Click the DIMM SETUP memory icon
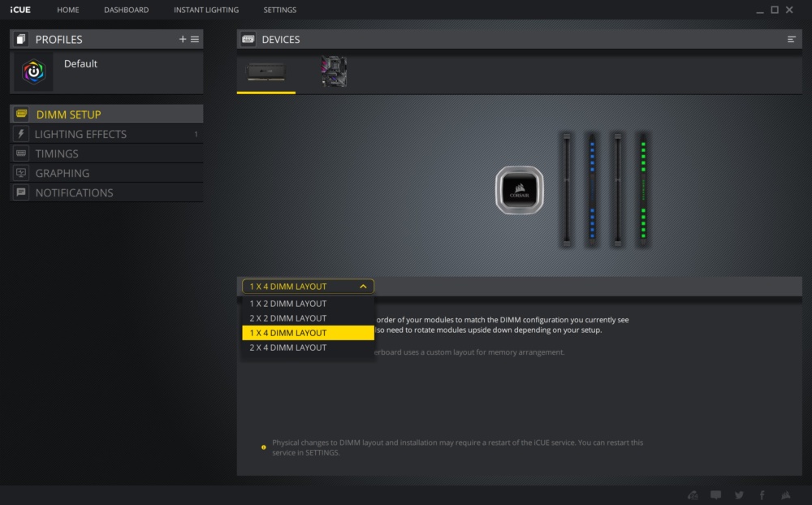 (21, 114)
